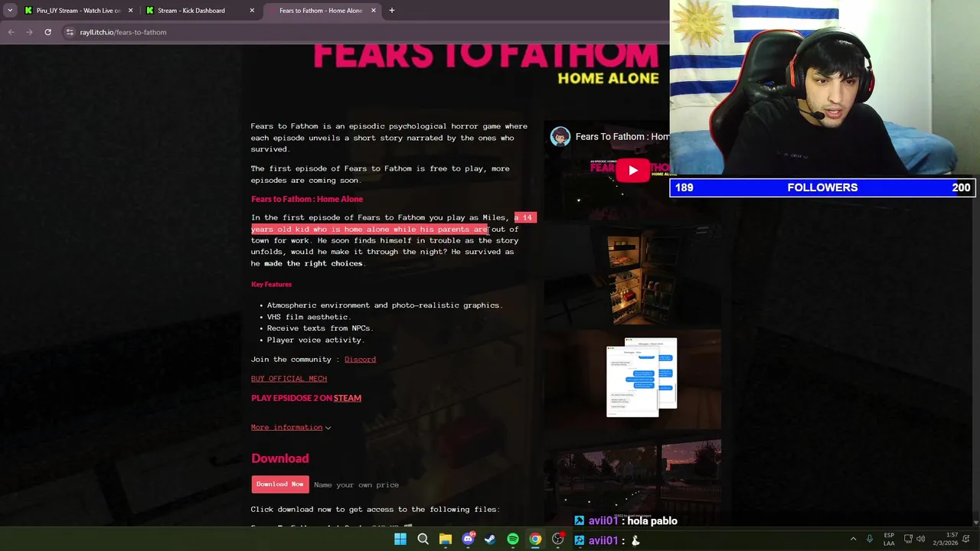Viewport: 980px width, 551px height.
Task: Click the microphone tray icon
Action: coord(870,540)
